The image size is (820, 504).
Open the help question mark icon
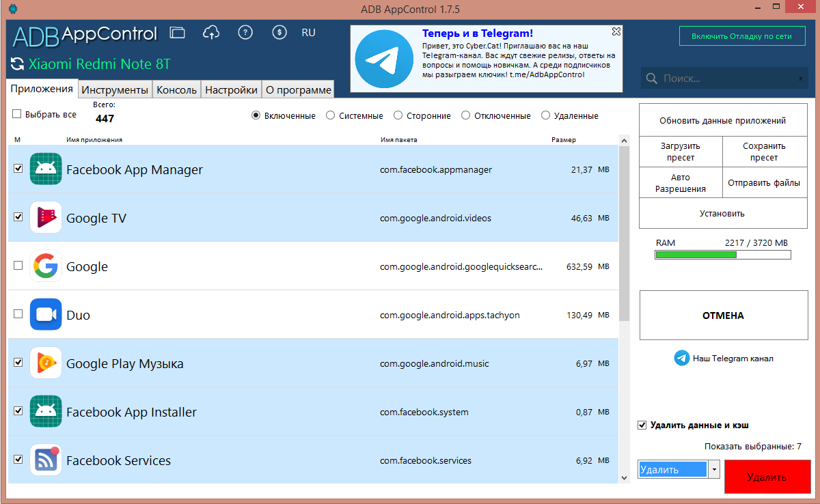tap(245, 32)
